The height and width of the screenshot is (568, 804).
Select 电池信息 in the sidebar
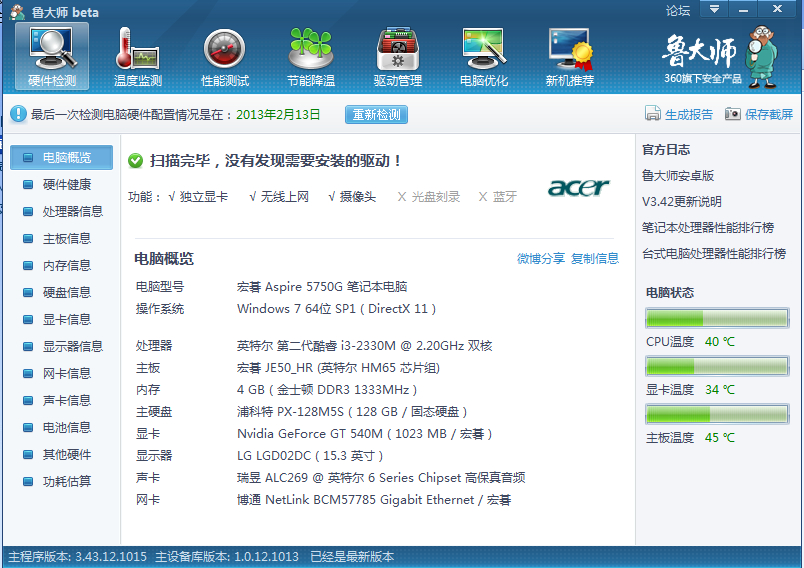[62, 428]
